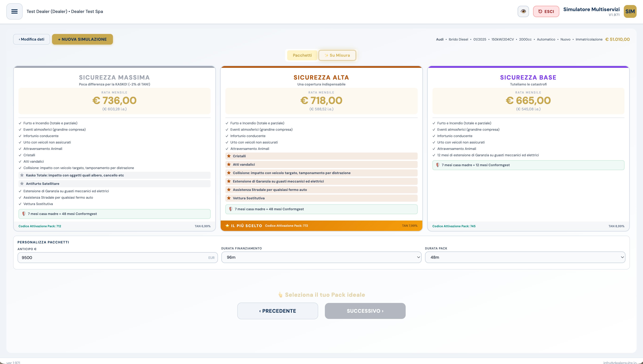Click Codice Attivazione Pack: 745
The height and width of the screenshot is (364, 643).
(x=454, y=226)
